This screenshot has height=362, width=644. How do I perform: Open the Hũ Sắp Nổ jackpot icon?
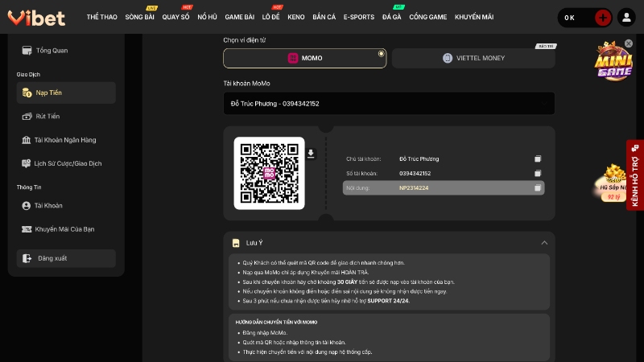[612, 183]
